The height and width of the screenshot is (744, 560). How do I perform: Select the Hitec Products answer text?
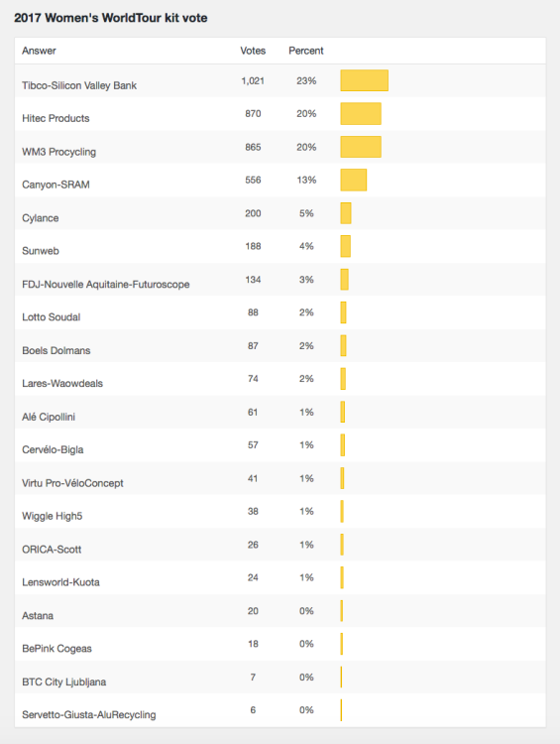(56, 118)
